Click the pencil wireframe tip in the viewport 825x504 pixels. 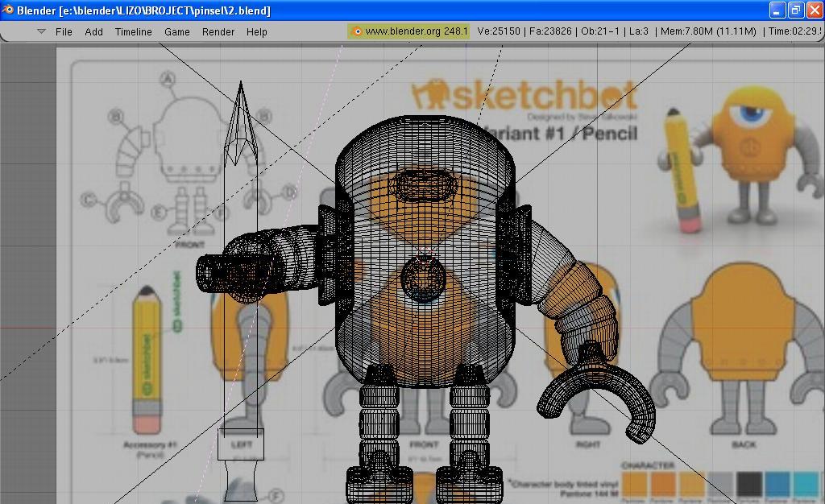click(x=240, y=123)
